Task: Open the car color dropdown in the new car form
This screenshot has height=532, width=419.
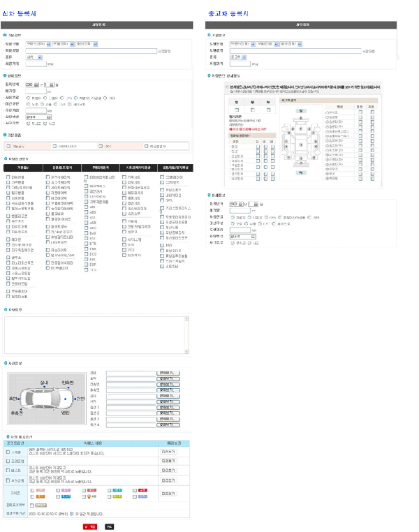Action: point(38,117)
